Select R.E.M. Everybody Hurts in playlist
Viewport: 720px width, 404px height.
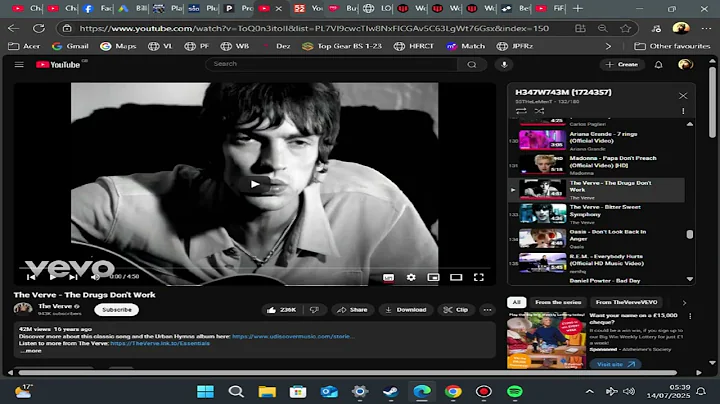[596, 263]
